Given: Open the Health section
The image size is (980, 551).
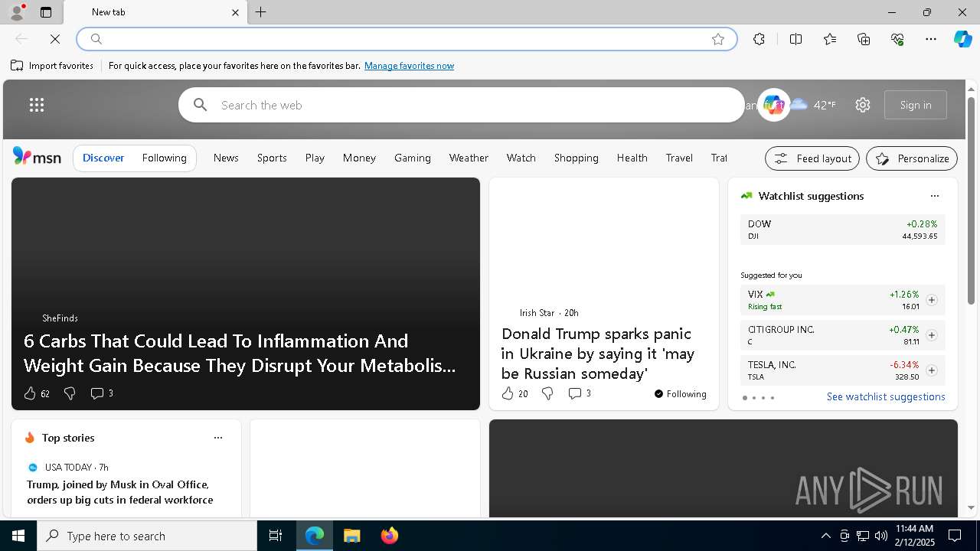Looking at the screenshot, I should 632,158.
